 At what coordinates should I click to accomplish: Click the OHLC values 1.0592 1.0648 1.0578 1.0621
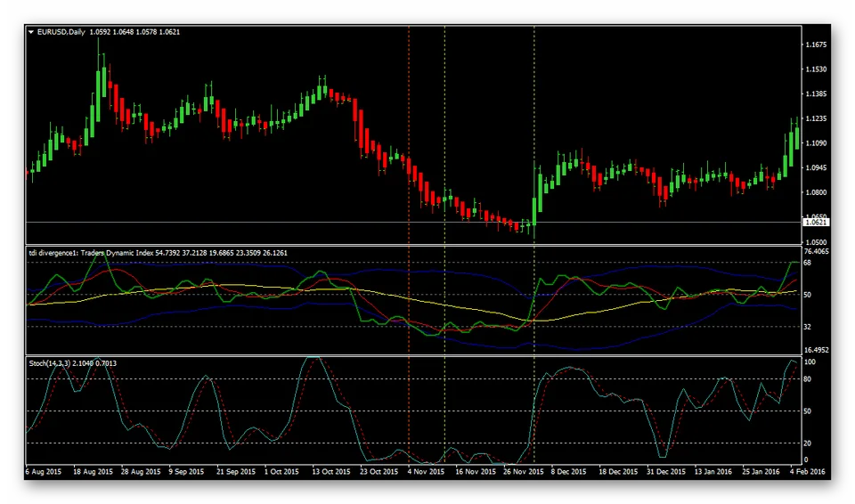coord(134,32)
